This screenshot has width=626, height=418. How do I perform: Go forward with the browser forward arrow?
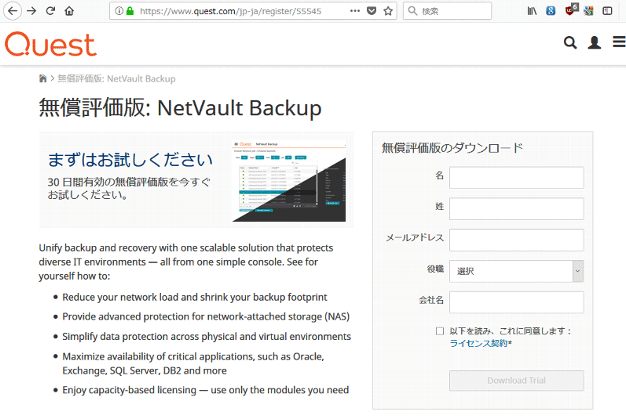tap(32, 11)
